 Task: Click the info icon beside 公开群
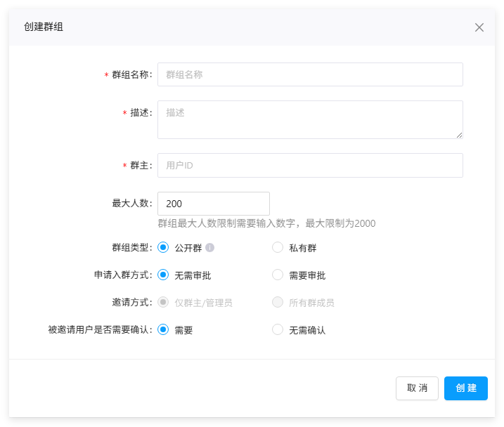[209, 248]
